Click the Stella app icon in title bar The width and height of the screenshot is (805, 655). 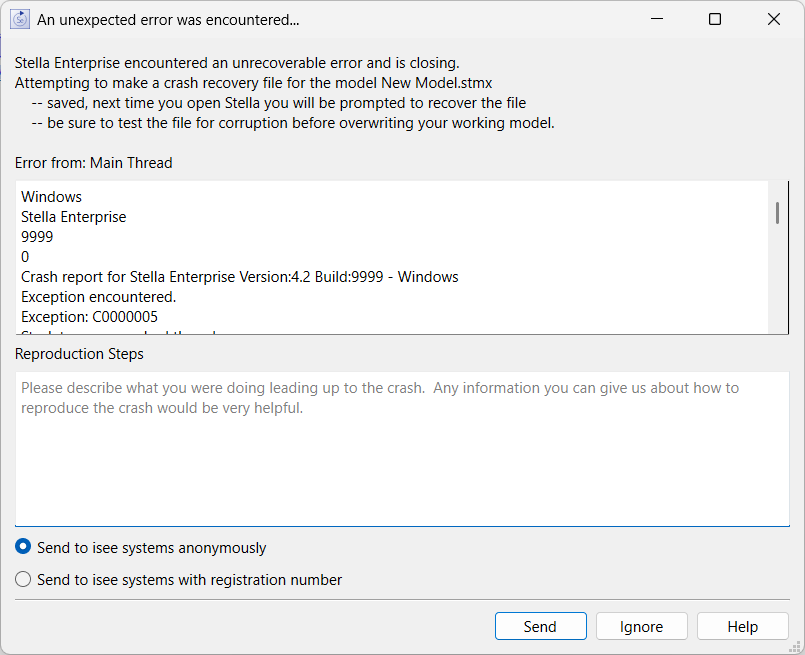20,19
